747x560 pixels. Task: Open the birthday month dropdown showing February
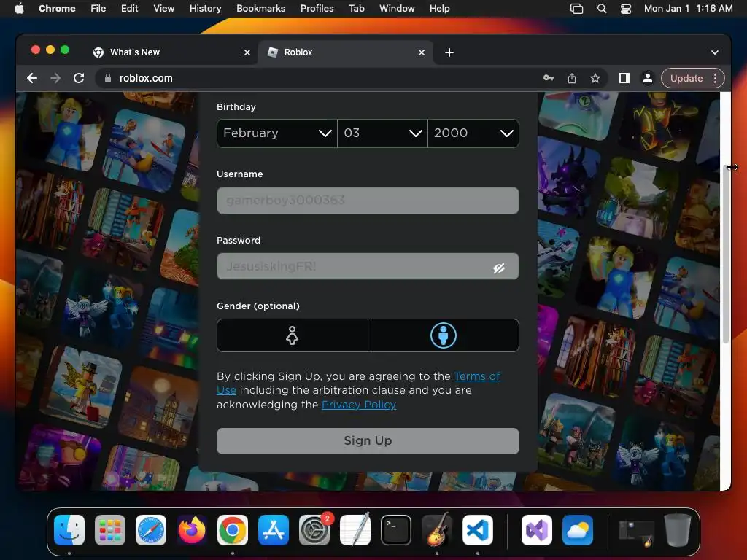(x=277, y=133)
